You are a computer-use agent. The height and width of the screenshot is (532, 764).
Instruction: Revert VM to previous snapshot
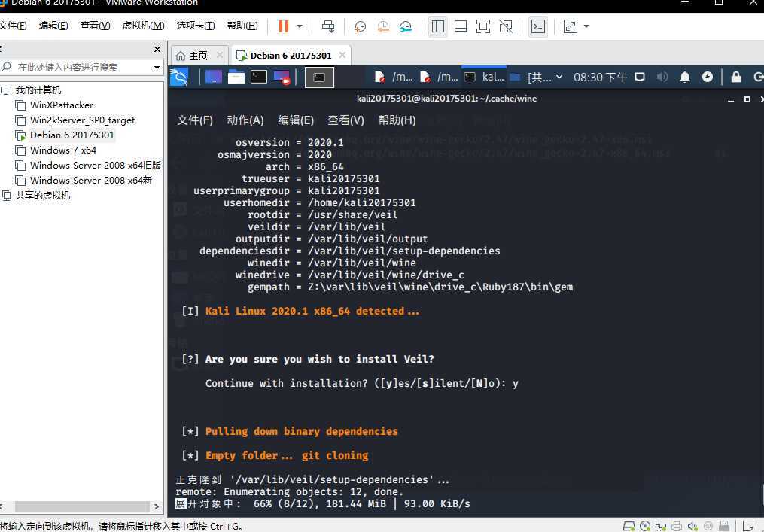coord(383,26)
